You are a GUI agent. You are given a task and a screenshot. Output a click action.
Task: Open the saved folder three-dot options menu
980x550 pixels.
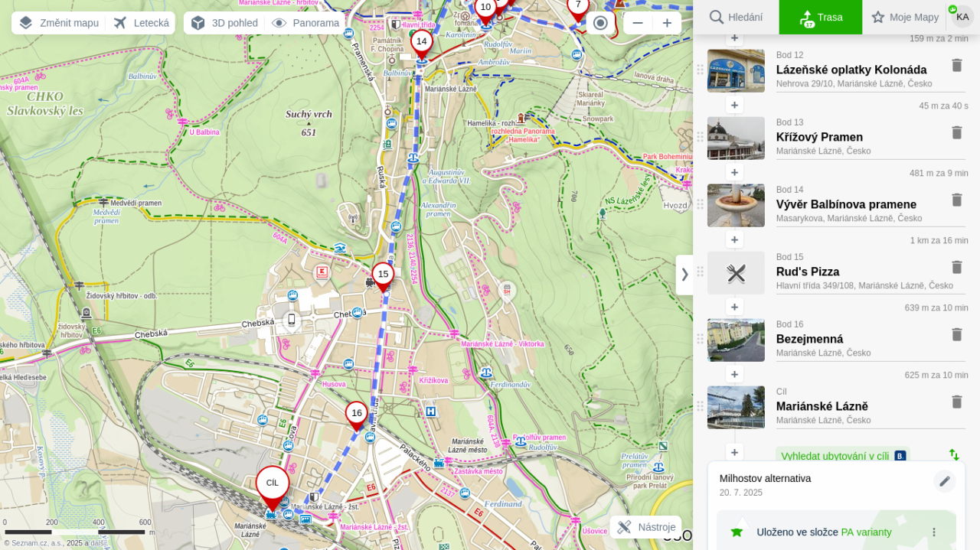[933, 532]
